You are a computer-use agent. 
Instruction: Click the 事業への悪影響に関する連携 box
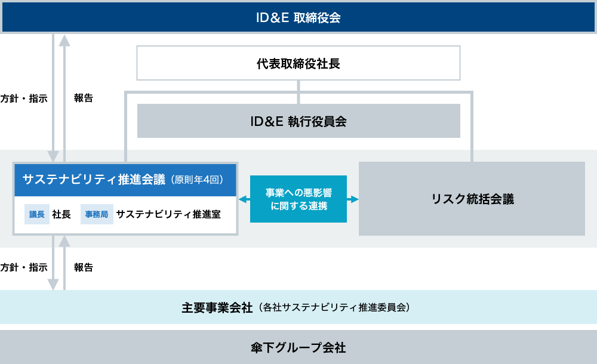[x=298, y=199]
